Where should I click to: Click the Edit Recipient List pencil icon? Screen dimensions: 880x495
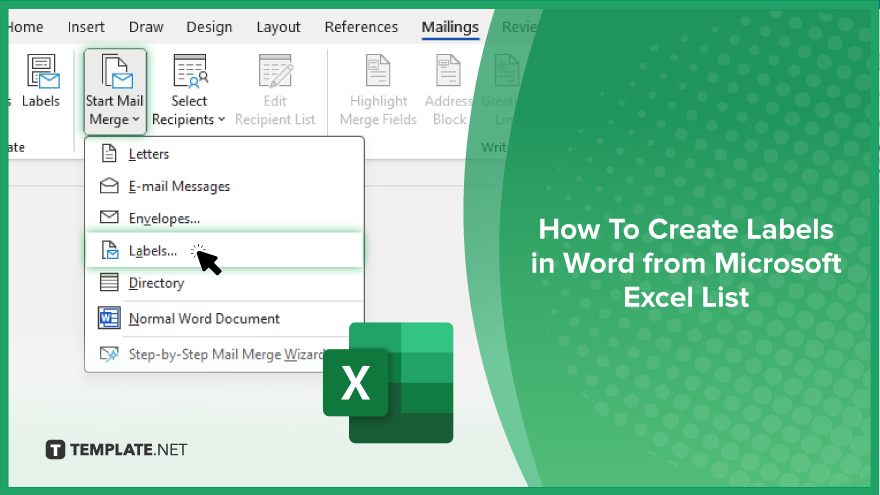click(276, 71)
